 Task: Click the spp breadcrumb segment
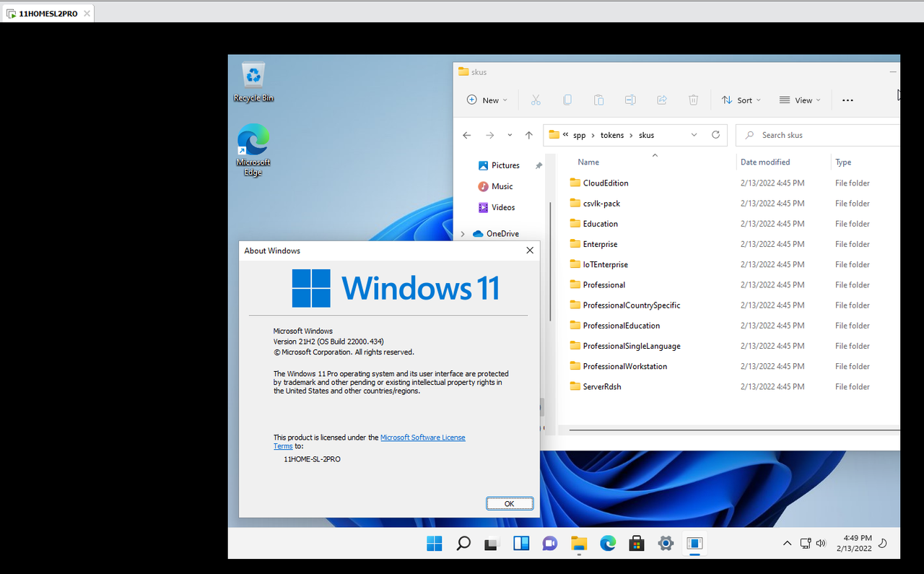point(580,135)
